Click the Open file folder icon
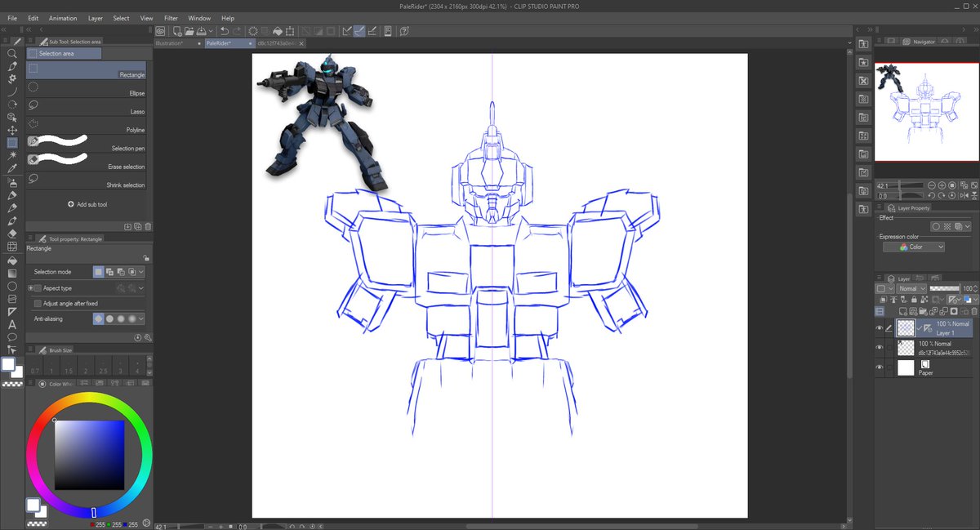The image size is (980, 530). point(189,31)
